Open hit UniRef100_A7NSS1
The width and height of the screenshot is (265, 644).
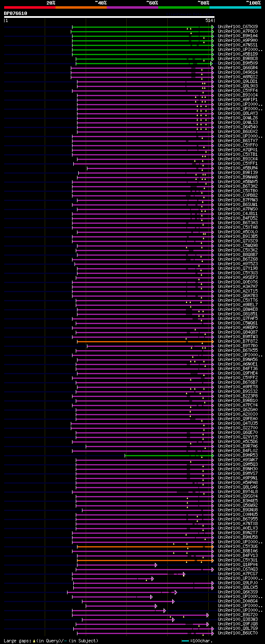pos(238,45)
